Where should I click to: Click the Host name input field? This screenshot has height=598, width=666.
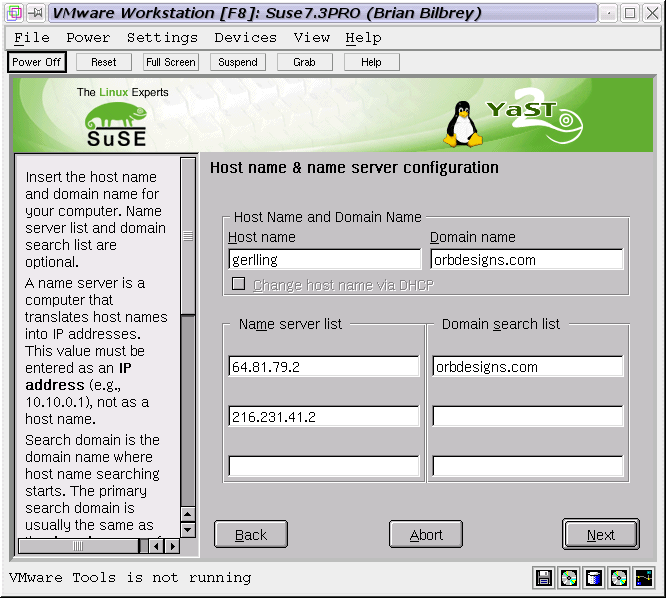(324, 260)
